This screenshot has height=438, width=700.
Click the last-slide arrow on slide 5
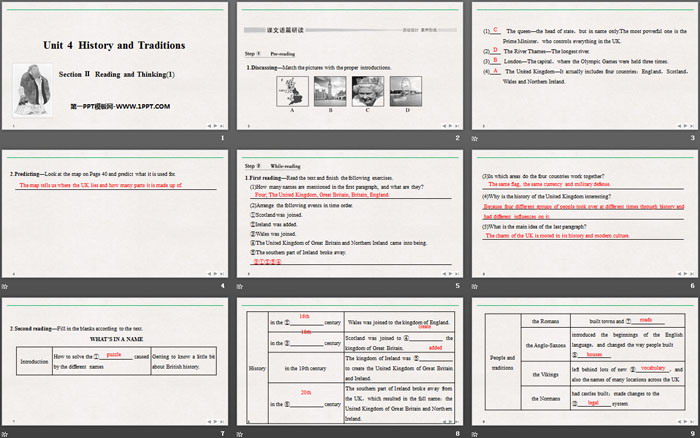[456, 274]
